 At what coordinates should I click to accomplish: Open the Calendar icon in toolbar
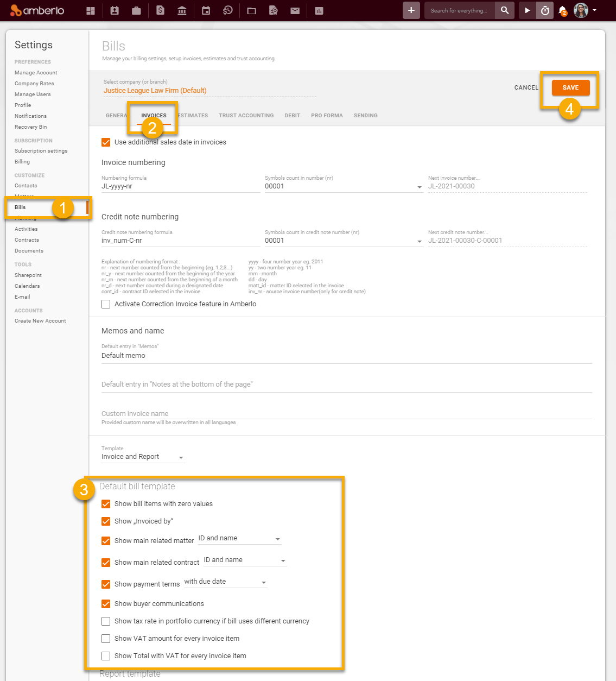click(x=206, y=10)
